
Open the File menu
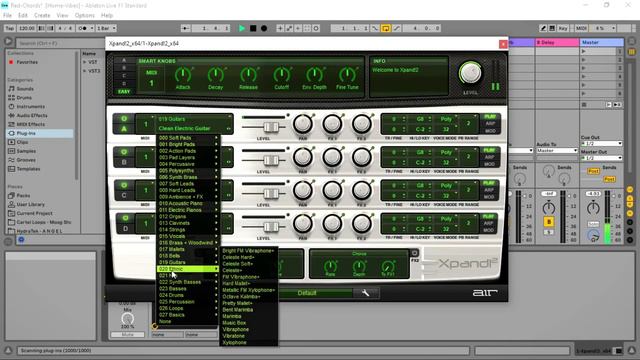point(7,16)
